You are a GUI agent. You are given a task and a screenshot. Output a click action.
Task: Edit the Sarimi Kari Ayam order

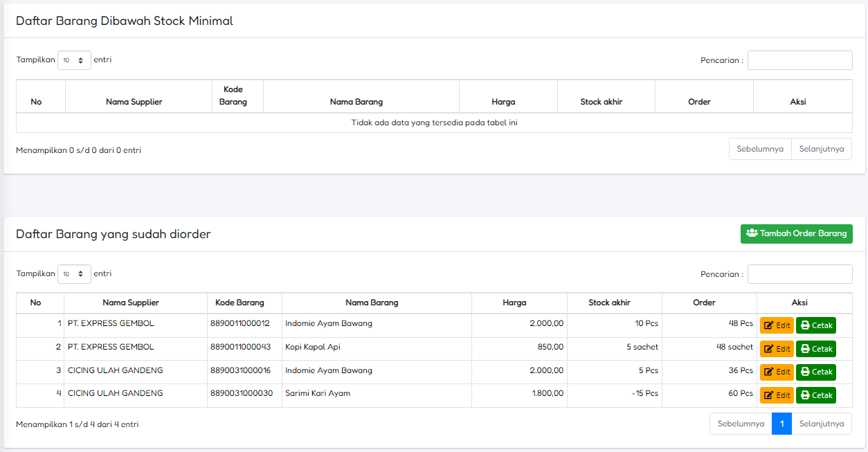click(x=777, y=395)
